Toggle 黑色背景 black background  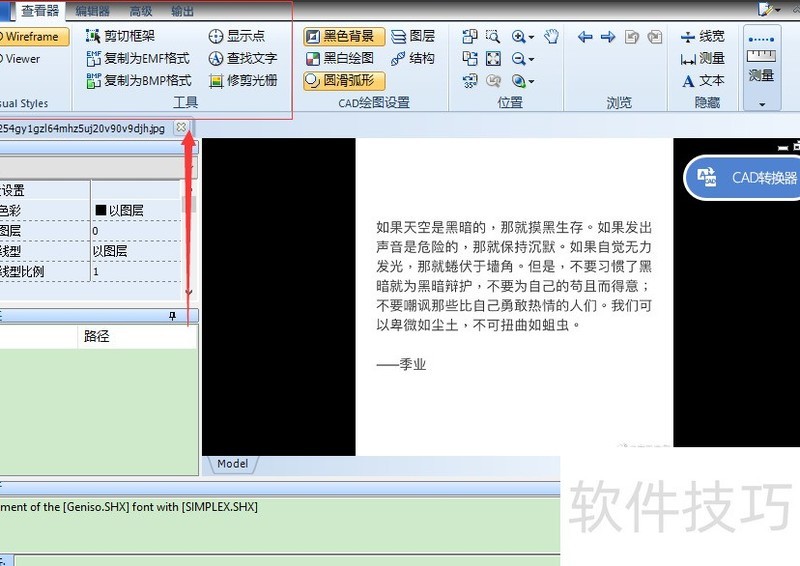[343, 36]
